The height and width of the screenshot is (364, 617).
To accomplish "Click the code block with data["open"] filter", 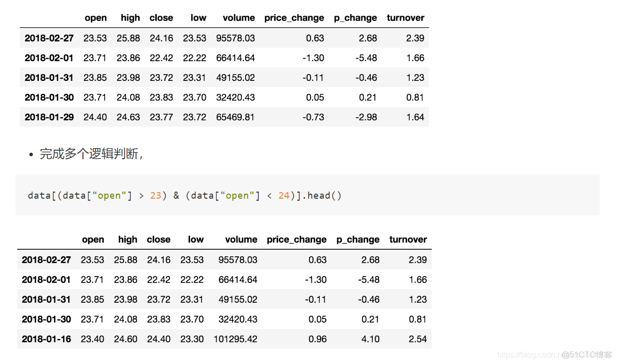I will [x=307, y=195].
